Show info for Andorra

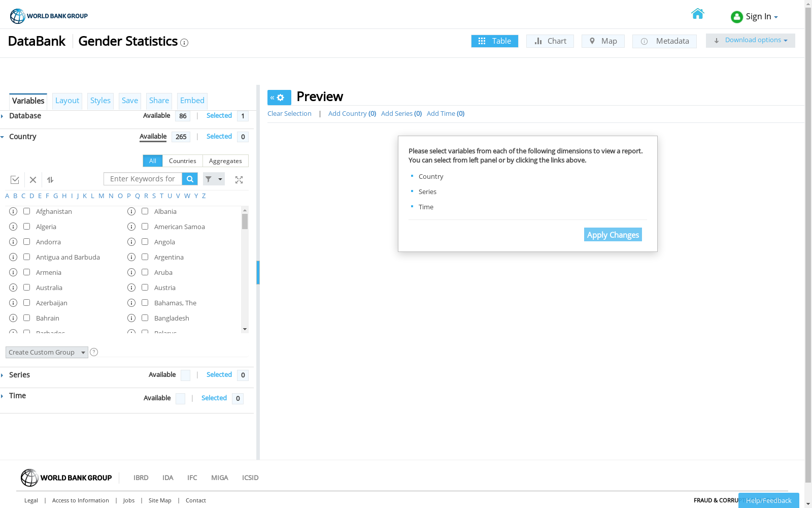pyautogui.click(x=13, y=242)
